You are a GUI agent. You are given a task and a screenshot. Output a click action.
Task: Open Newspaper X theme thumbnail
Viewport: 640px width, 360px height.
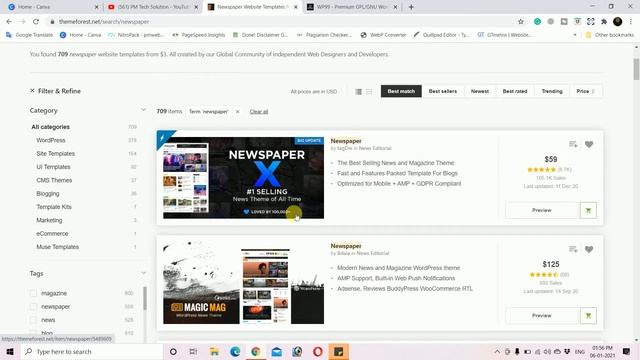[x=243, y=178]
